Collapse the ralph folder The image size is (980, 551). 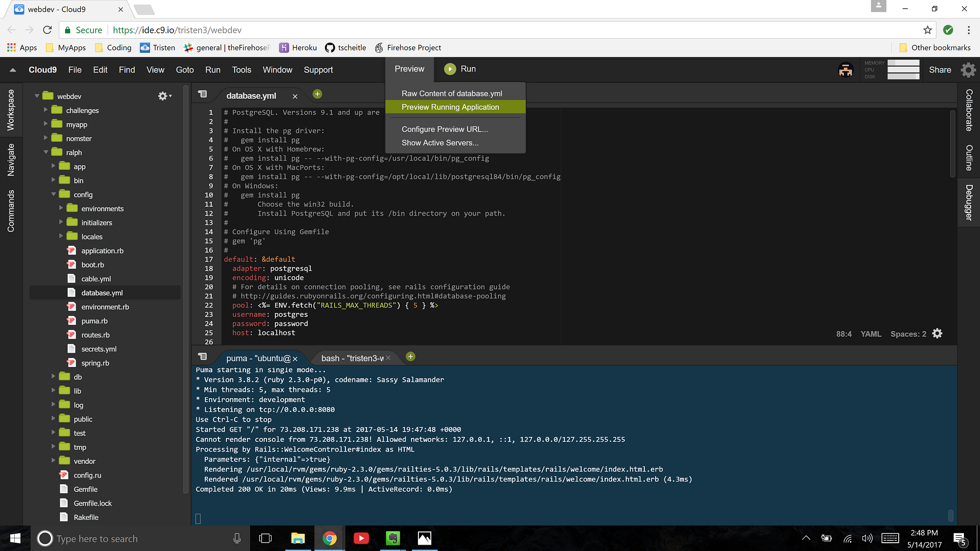pyautogui.click(x=46, y=152)
